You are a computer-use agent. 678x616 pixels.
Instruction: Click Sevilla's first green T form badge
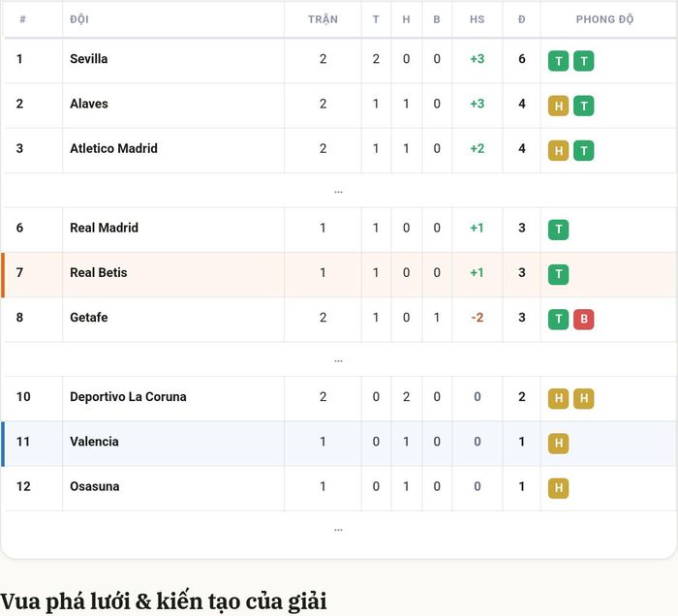[558, 61]
